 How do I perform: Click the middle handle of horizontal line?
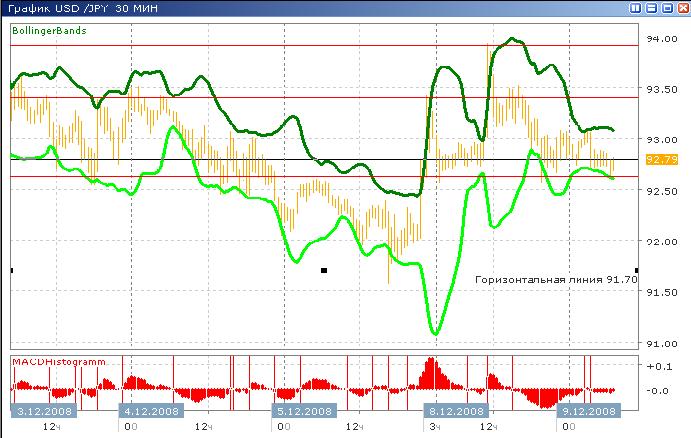pyautogui.click(x=324, y=270)
